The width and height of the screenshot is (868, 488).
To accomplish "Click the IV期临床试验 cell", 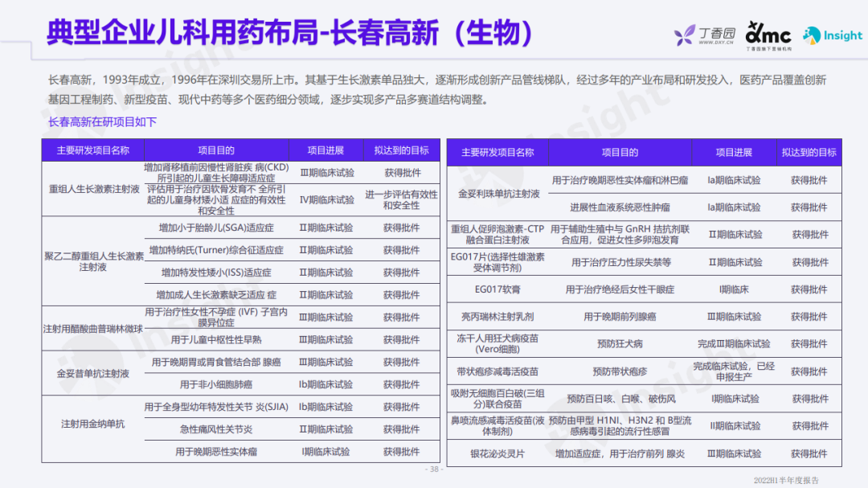I will (326, 200).
